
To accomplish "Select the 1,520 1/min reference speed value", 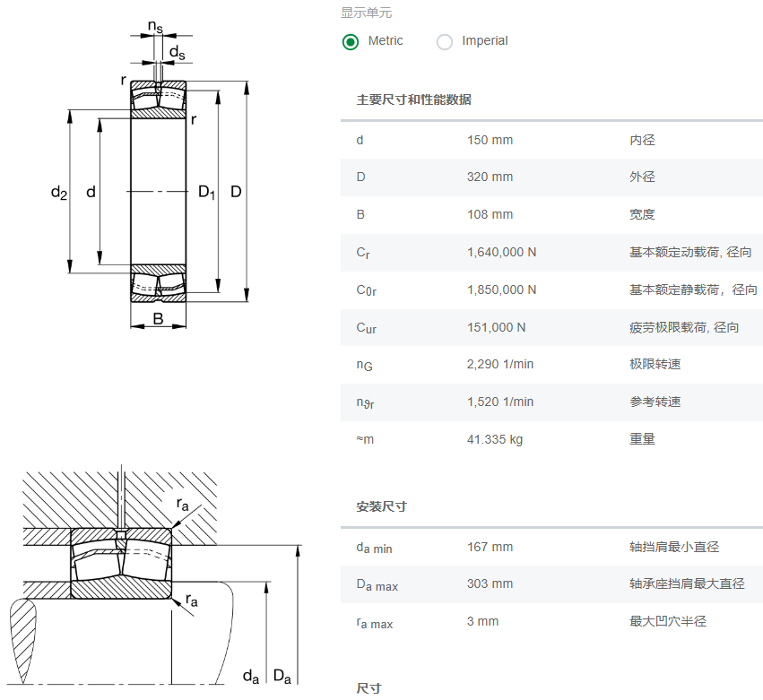I will click(x=500, y=402).
